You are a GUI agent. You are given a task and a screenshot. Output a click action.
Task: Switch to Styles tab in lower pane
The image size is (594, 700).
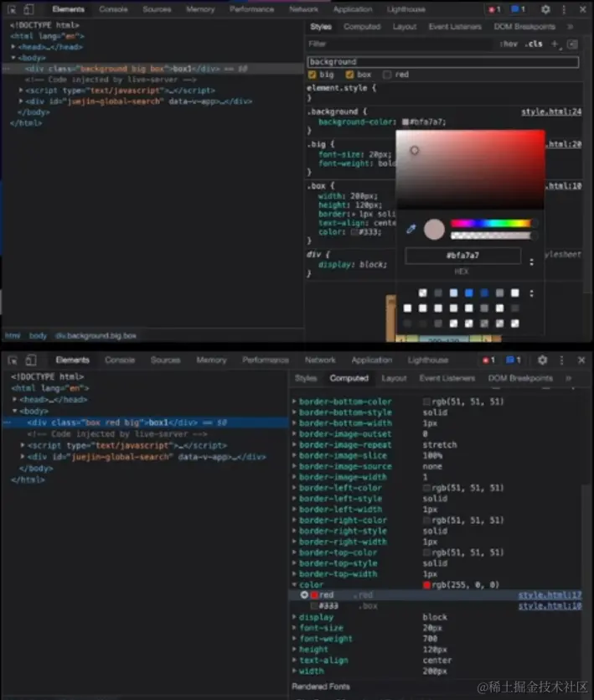point(306,378)
